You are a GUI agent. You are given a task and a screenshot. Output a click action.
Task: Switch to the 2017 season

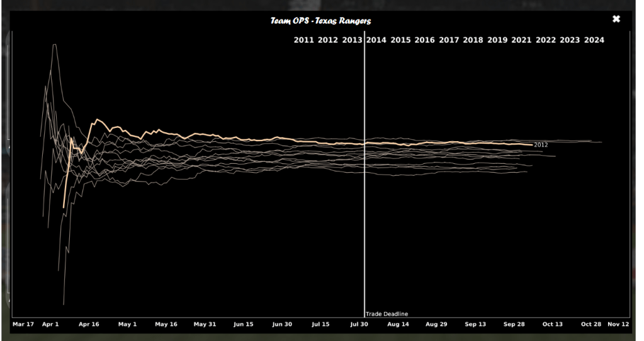pyautogui.click(x=449, y=40)
